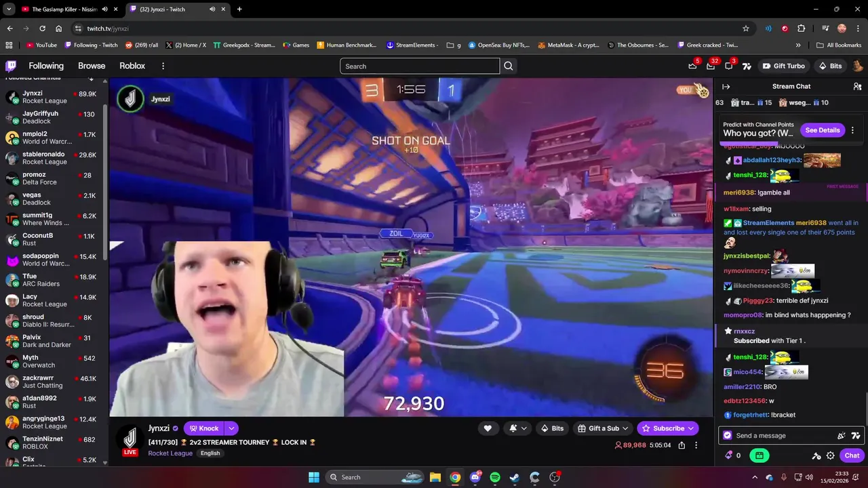Open the whispers chat bubble icon
Viewport: 868px width, 488px height.
click(x=729, y=66)
